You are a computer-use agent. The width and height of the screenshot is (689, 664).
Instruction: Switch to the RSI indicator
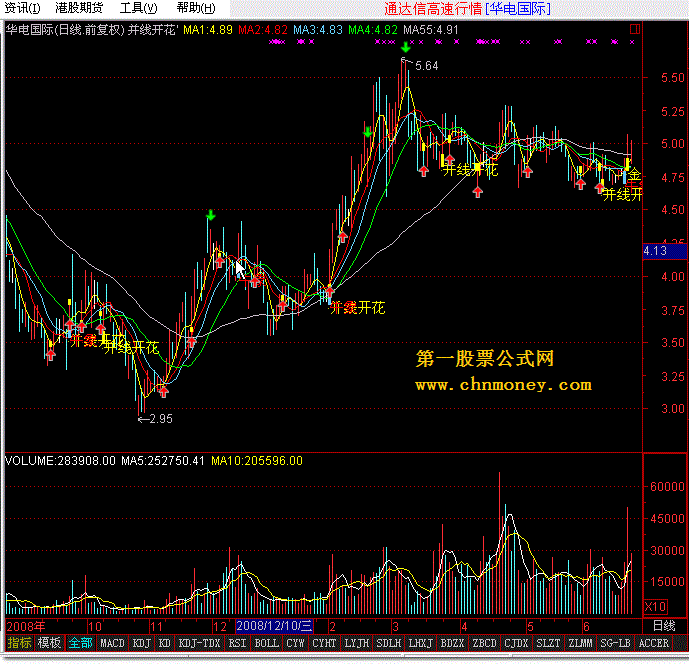coord(237,643)
